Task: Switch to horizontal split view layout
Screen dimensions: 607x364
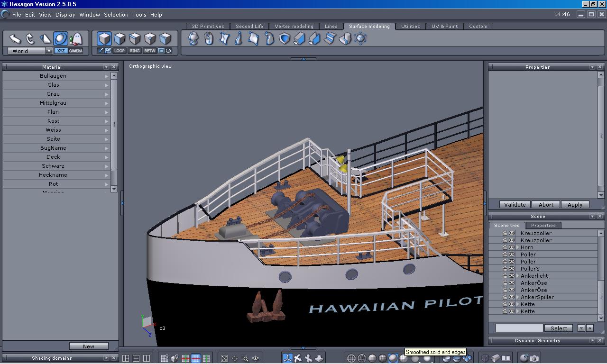Action: pyautogui.click(x=136, y=358)
